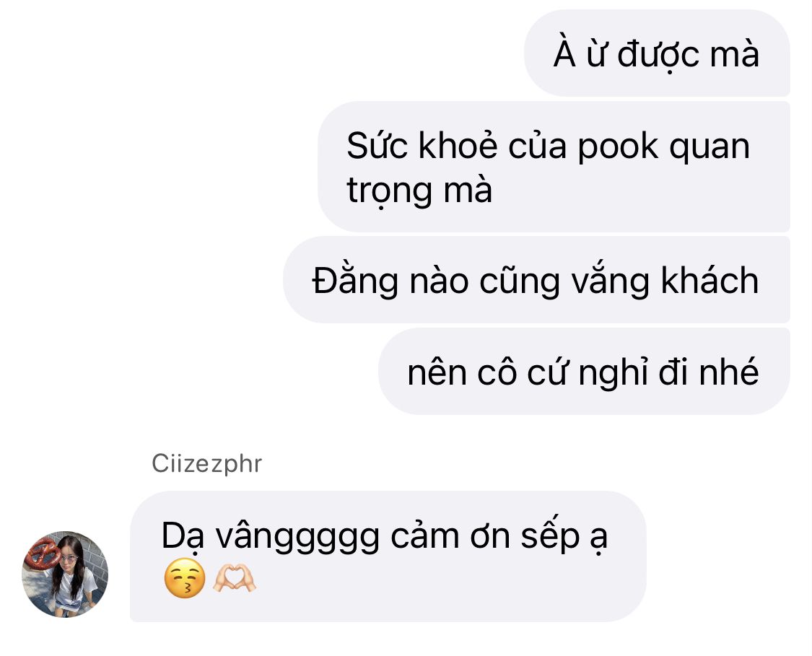The image size is (812, 656).
Task: Click 'trọng mà' on the second line
Action: click(x=419, y=191)
